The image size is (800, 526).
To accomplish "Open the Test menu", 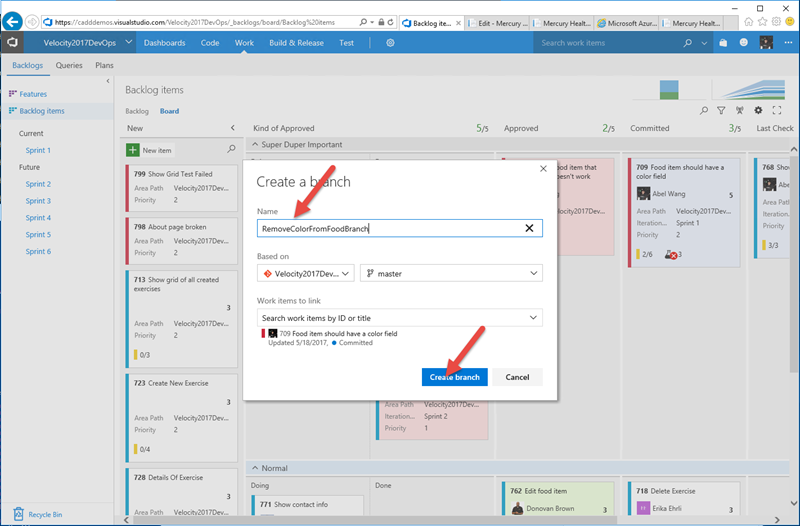I will [346, 43].
